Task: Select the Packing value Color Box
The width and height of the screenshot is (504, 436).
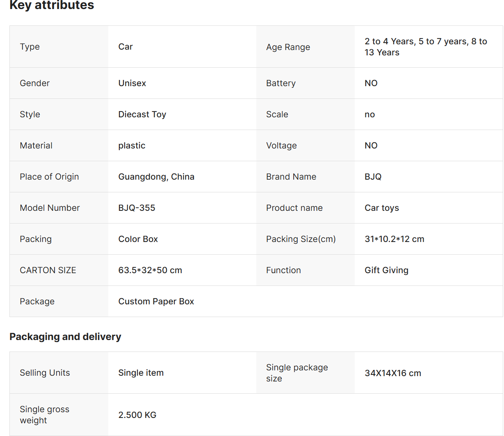Action: (138, 239)
